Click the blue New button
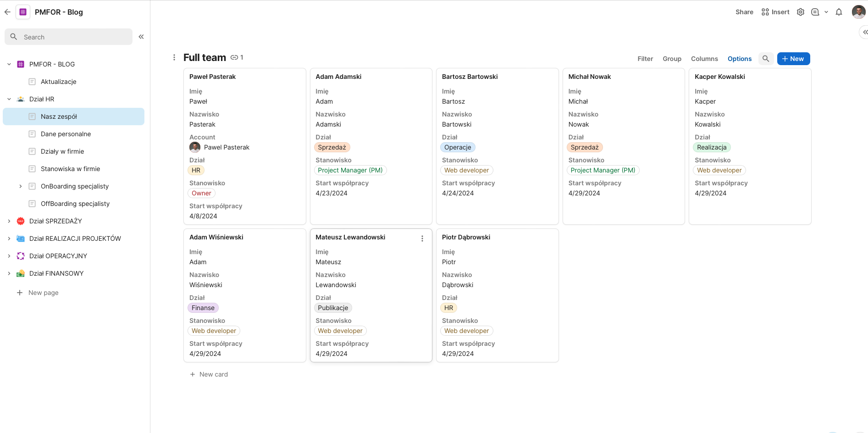Viewport: 868px width, 433px height. pos(793,59)
